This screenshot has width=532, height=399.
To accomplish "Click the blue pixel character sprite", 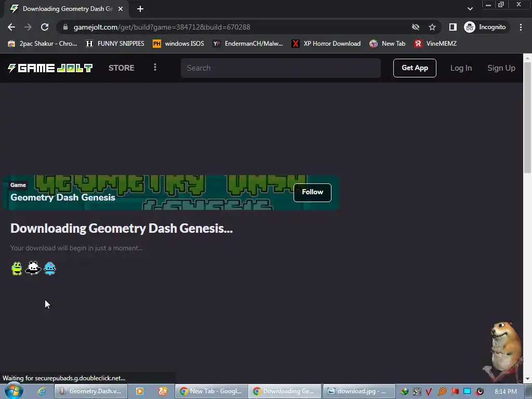I will [50, 269].
